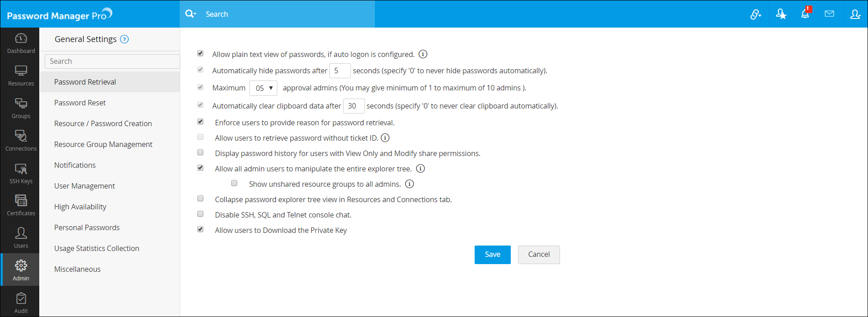Click the Save button
Viewport: 868px width, 317px height.
[492, 255]
